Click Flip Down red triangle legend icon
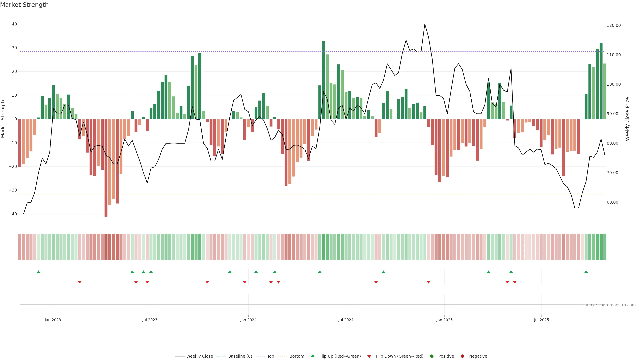 pyautogui.click(x=369, y=356)
